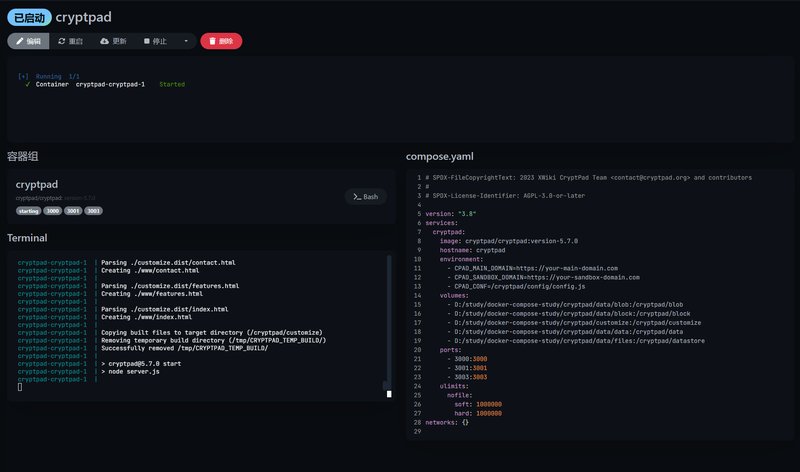The width and height of the screenshot is (800, 472).
Task: Click the volume line ending /cryptpad/datastore
Action: click(576, 341)
